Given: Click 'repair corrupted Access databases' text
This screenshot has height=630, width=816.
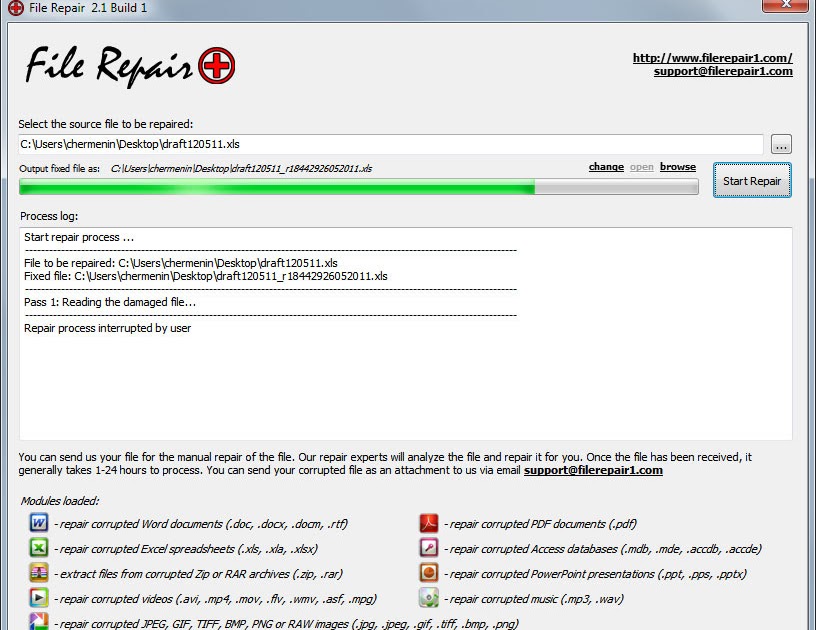Looking at the screenshot, I should [x=603, y=549].
